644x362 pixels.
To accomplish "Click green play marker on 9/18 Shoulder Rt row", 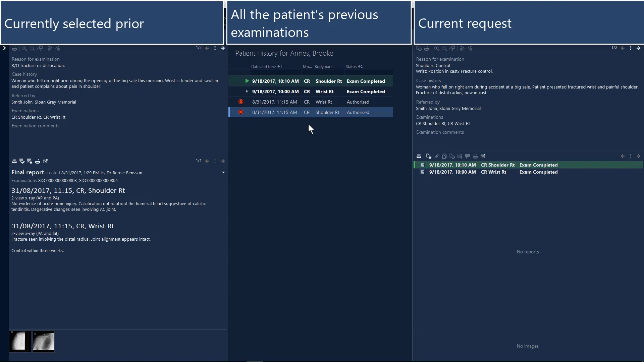I will coord(247,81).
